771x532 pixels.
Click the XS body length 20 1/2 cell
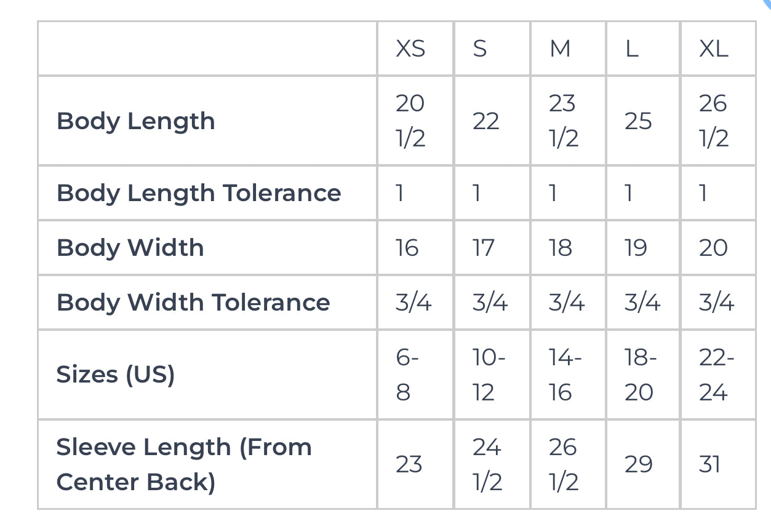click(x=410, y=121)
